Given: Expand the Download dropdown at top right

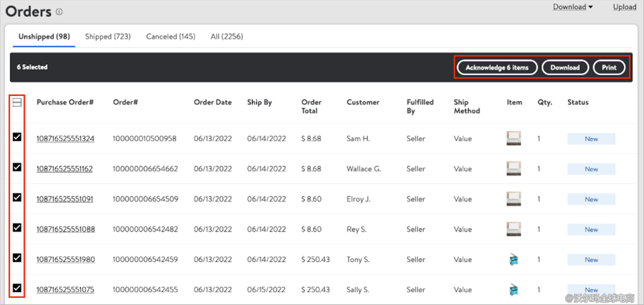Looking at the screenshot, I should (x=573, y=7).
